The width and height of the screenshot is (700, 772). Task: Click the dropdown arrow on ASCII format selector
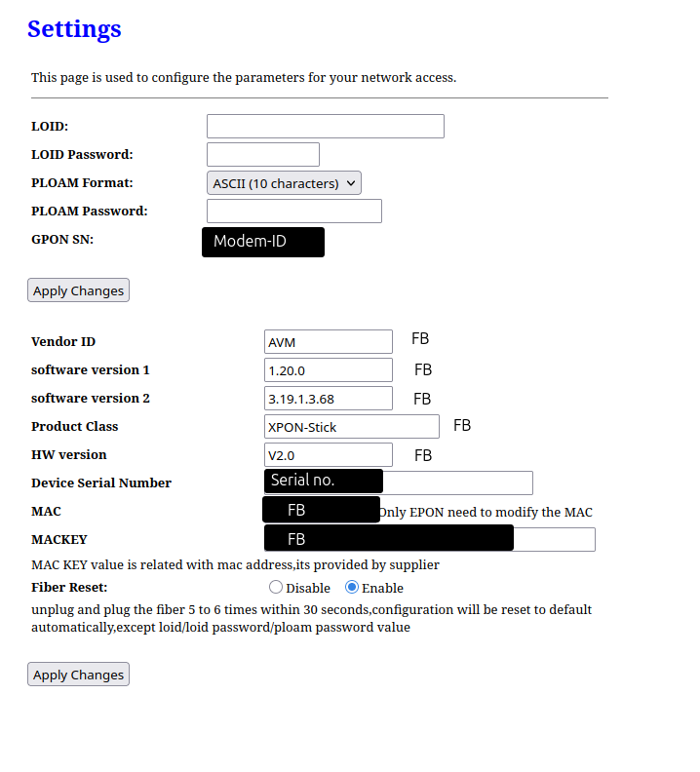351,183
